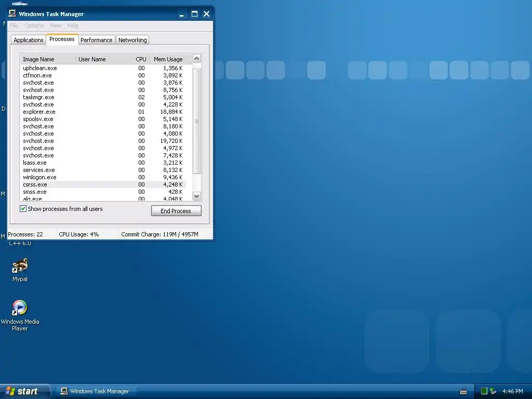The width and height of the screenshot is (532, 399).
Task: Switch to the Performance tab
Action: pos(96,40)
